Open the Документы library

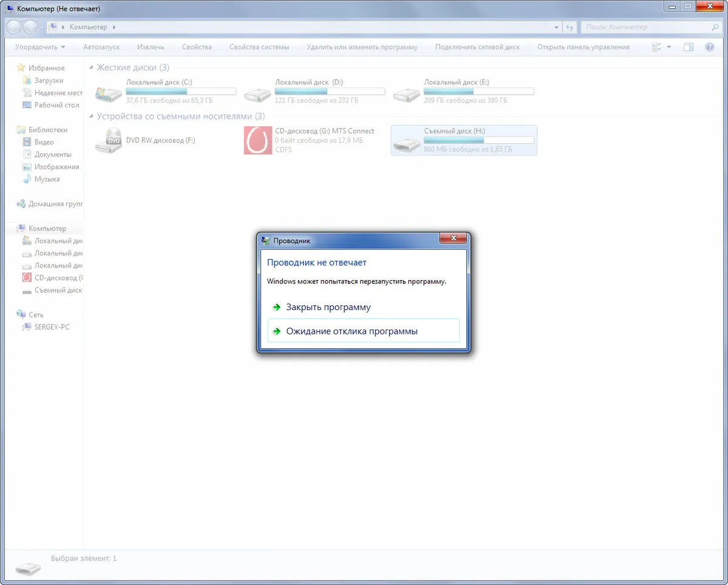(x=53, y=154)
